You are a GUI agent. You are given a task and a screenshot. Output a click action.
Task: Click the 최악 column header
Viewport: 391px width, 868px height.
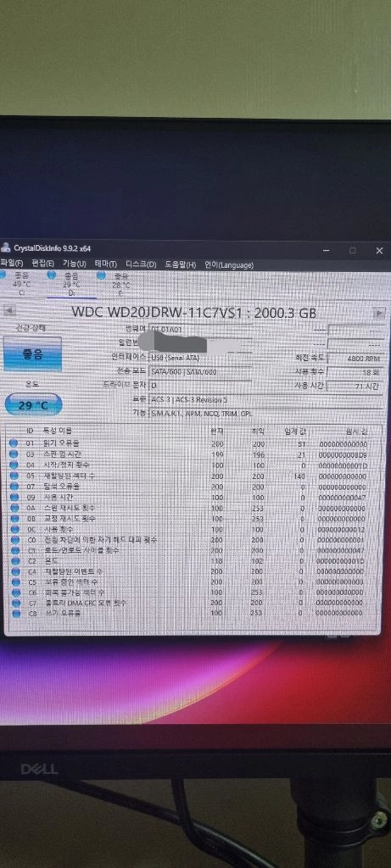point(258,431)
